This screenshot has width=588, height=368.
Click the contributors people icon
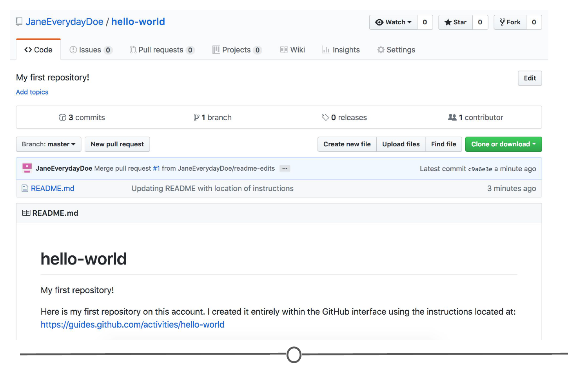452,117
